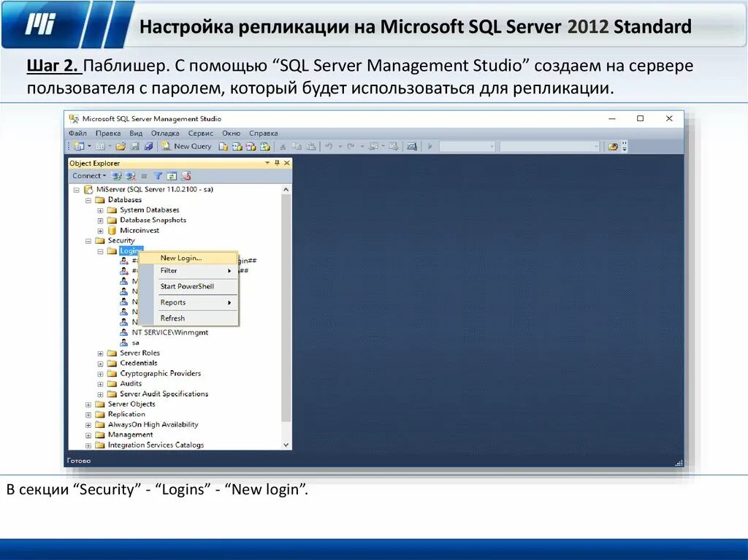
Task: Collapse the Logins folder node
Action: pyautogui.click(x=100, y=251)
